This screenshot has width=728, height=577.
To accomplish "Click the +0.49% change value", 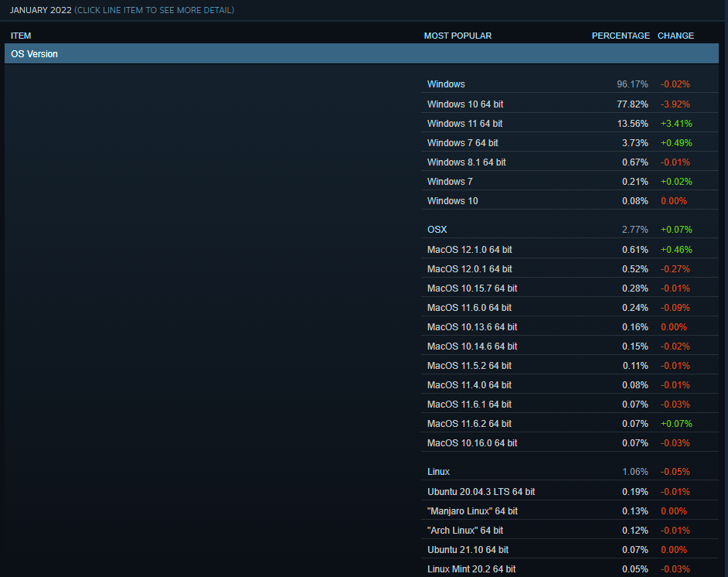I will click(676, 143).
